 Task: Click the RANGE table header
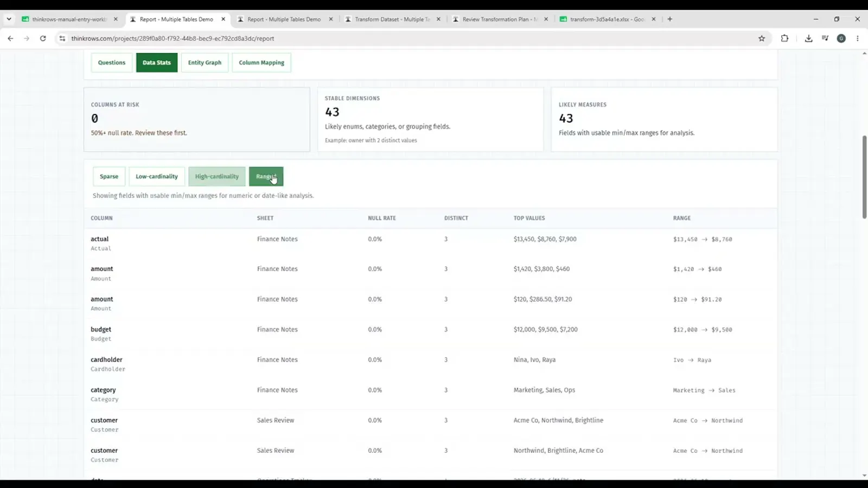pos(682,218)
